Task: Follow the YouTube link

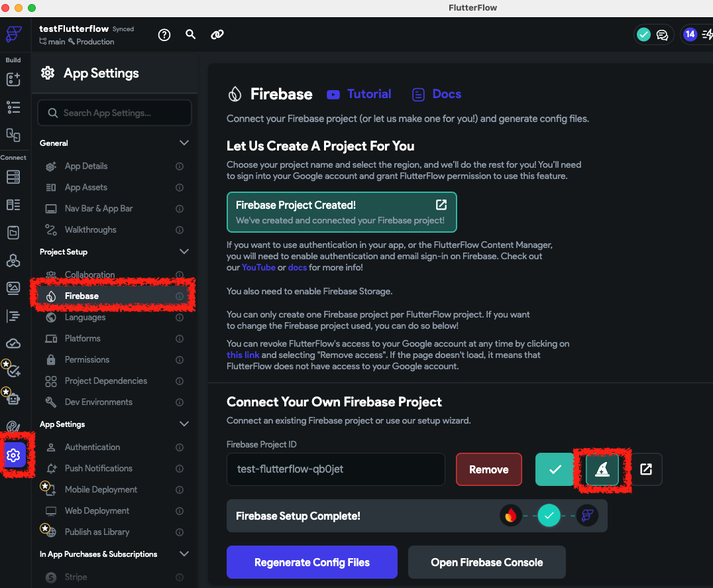Action: coord(258,267)
